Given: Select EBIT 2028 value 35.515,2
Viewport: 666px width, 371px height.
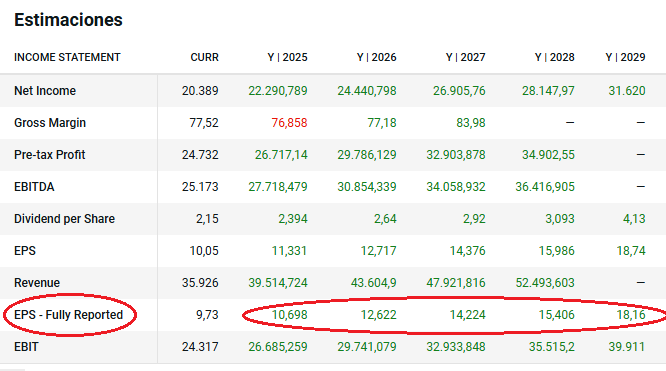Looking at the screenshot, I should click(x=551, y=347).
